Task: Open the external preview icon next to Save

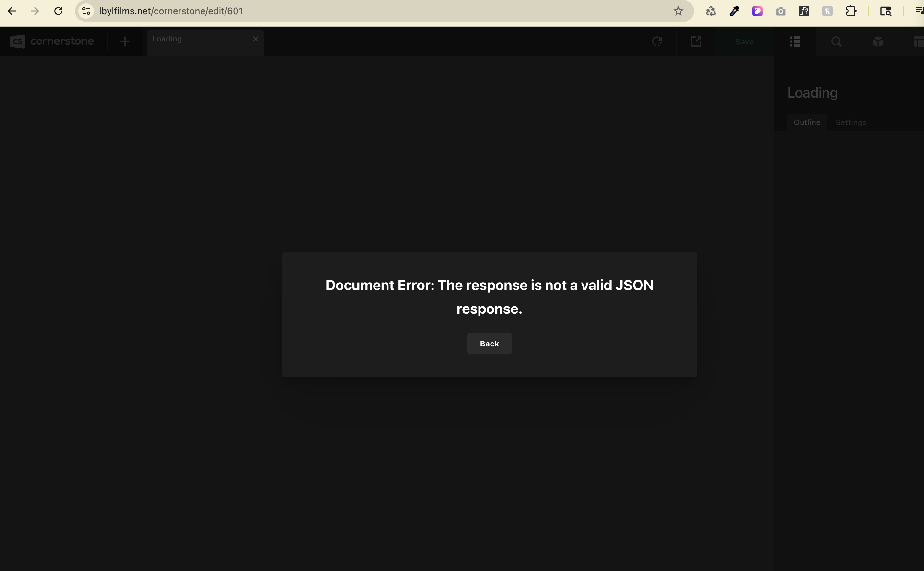Action: tap(696, 41)
